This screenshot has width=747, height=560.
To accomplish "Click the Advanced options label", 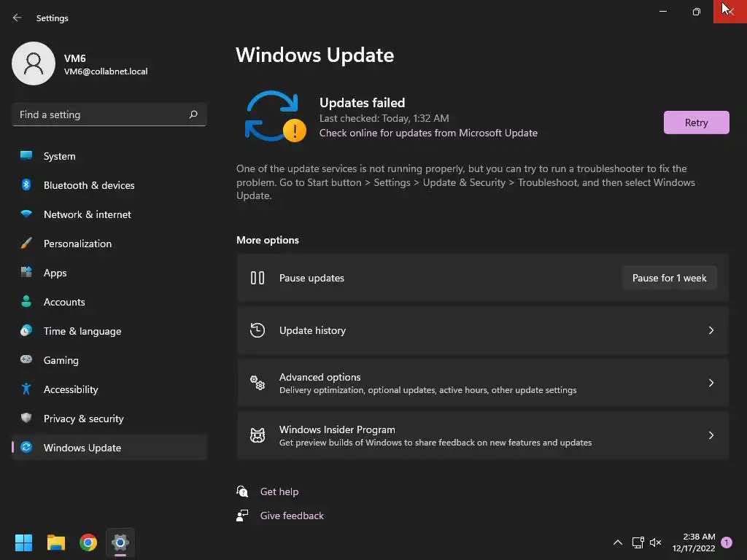I will coord(320,377).
